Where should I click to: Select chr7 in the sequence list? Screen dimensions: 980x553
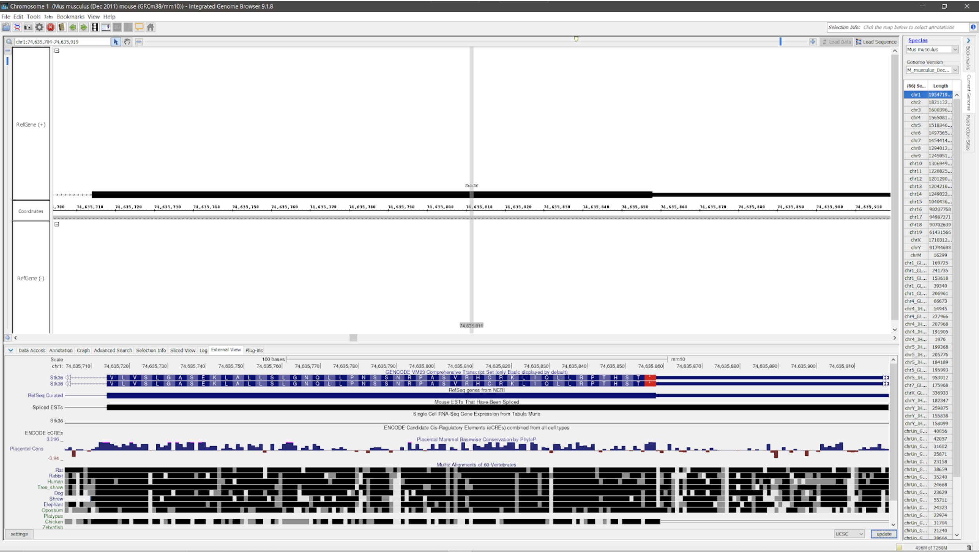916,140
